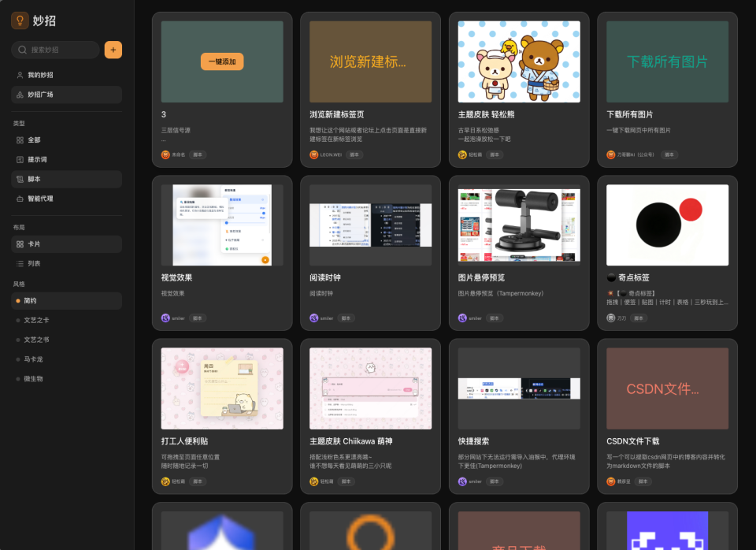Click the 脚本 tag on the 奇点标签 card

click(x=639, y=318)
